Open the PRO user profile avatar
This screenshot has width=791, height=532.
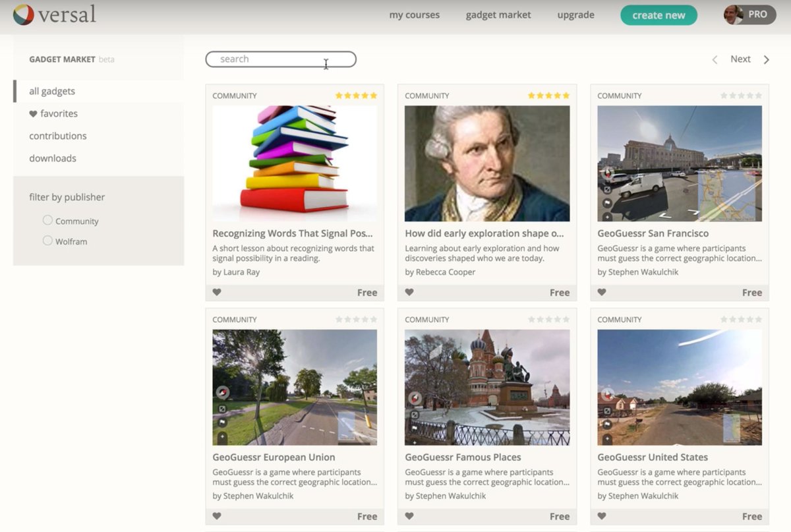click(733, 15)
